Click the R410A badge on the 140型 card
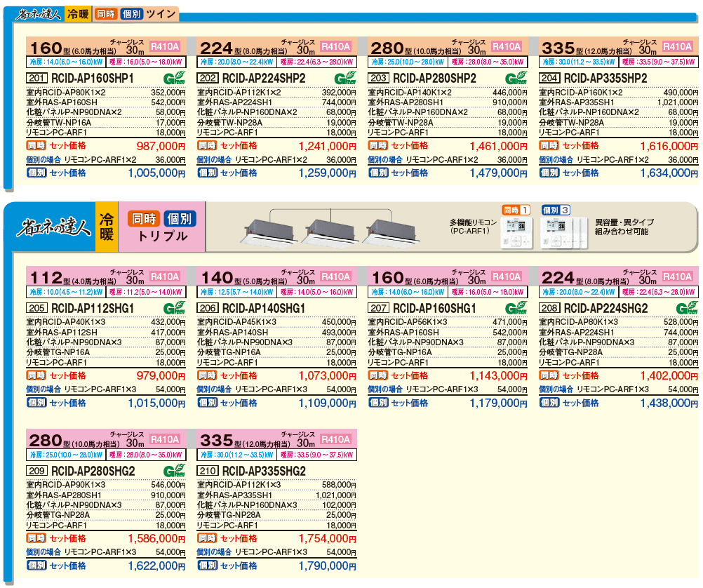Image resolution: width=703 pixels, height=588 pixels. pyautogui.click(x=336, y=276)
